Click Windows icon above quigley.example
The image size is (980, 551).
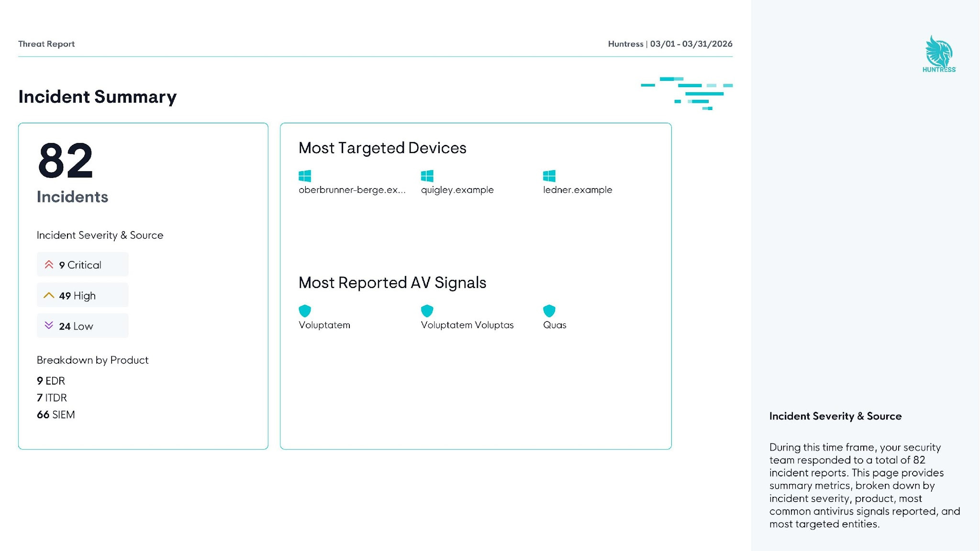tap(427, 176)
